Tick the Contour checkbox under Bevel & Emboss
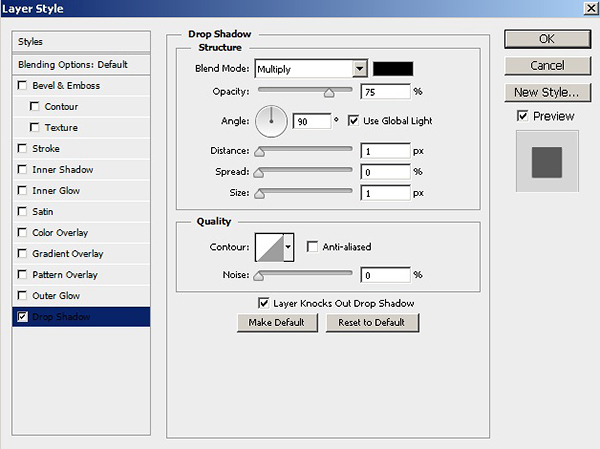The image size is (600, 449). [34, 106]
